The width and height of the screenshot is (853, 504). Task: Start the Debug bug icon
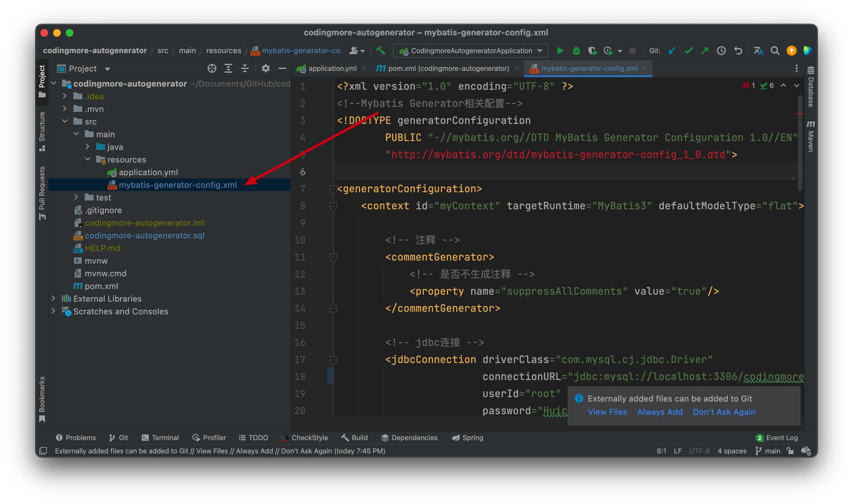click(x=576, y=51)
